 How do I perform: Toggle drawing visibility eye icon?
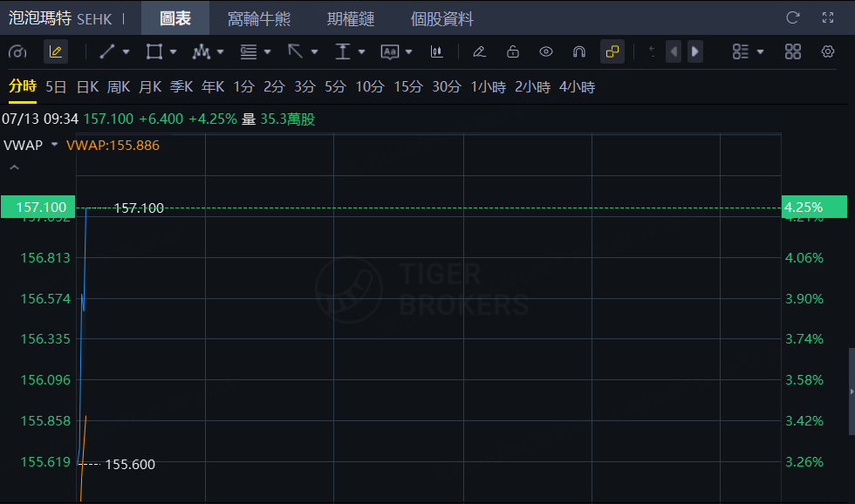click(546, 51)
